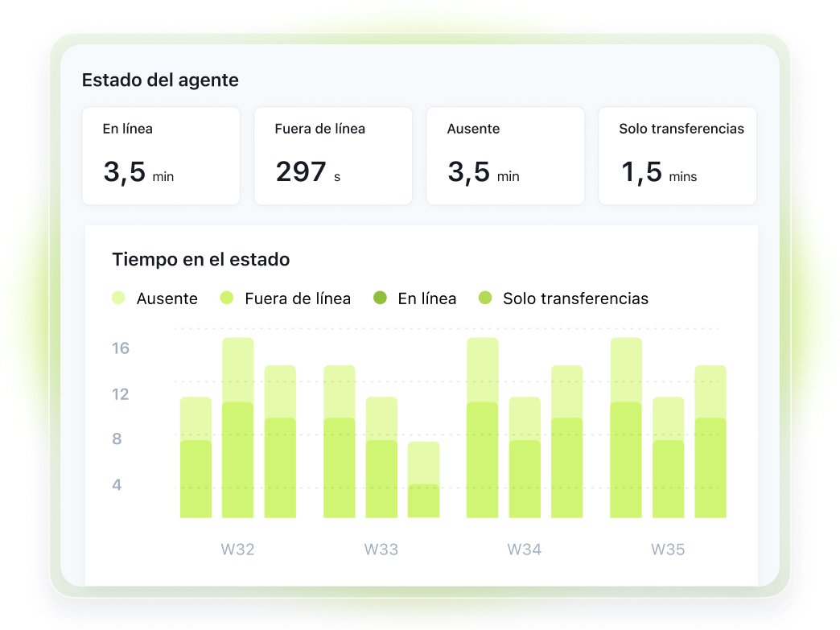Toggle the Fuera de línea legend label
This screenshot has height=630, width=840.
click(298, 299)
